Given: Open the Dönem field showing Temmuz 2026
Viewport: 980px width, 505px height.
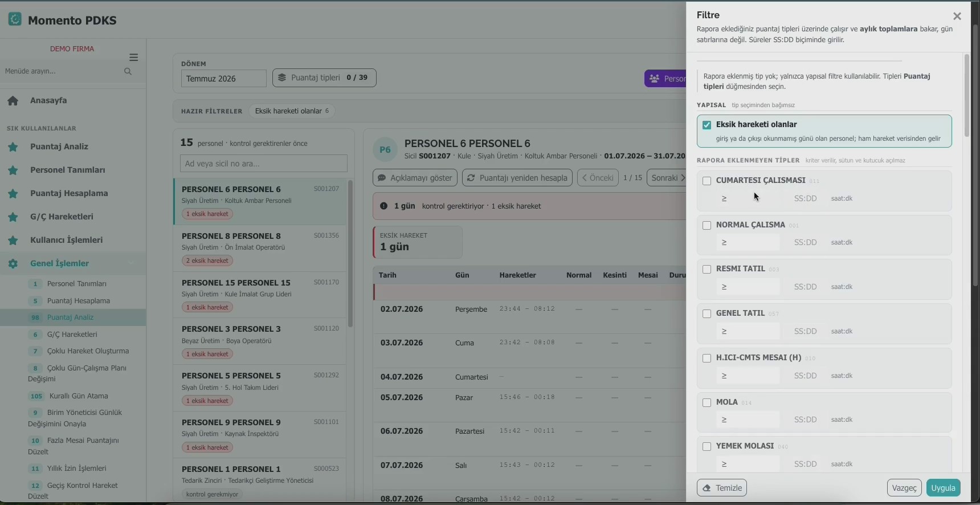Looking at the screenshot, I should coord(223,79).
